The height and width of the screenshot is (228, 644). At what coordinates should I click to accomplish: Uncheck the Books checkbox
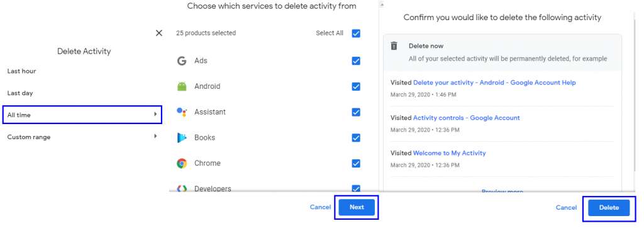click(356, 137)
